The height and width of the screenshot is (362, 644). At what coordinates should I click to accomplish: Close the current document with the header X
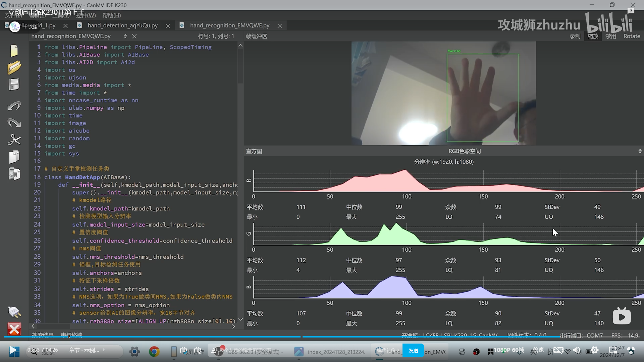tap(135, 36)
